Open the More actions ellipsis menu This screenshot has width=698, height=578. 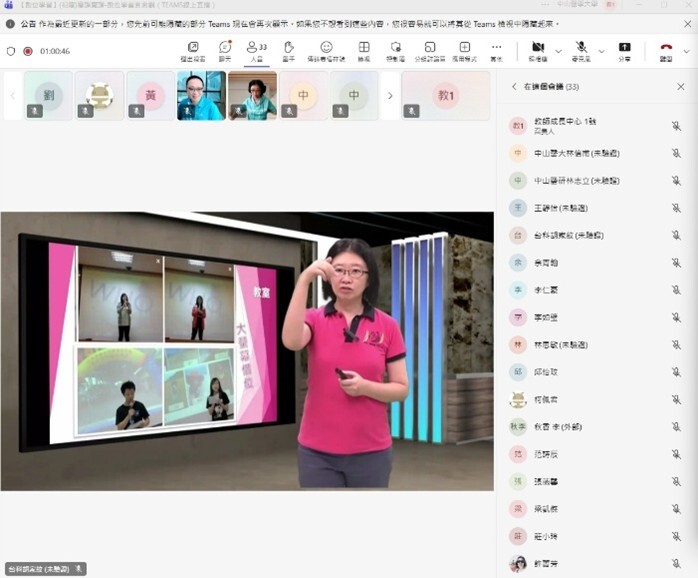pyautogui.click(x=496, y=49)
